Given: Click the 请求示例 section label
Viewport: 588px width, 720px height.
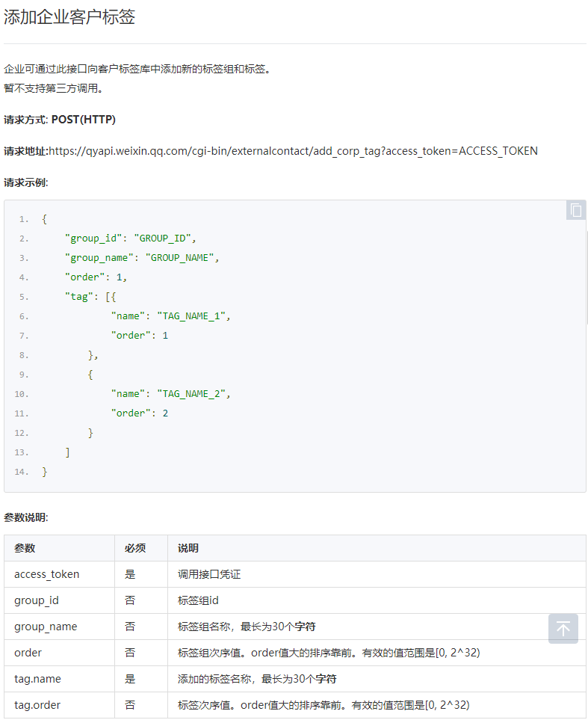Looking at the screenshot, I should click(26, 182).
